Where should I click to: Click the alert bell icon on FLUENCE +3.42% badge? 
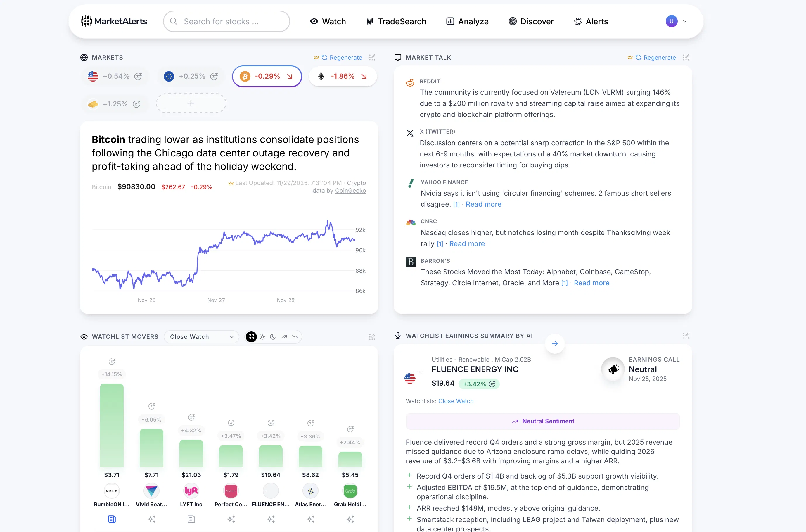tap(492, 384)
